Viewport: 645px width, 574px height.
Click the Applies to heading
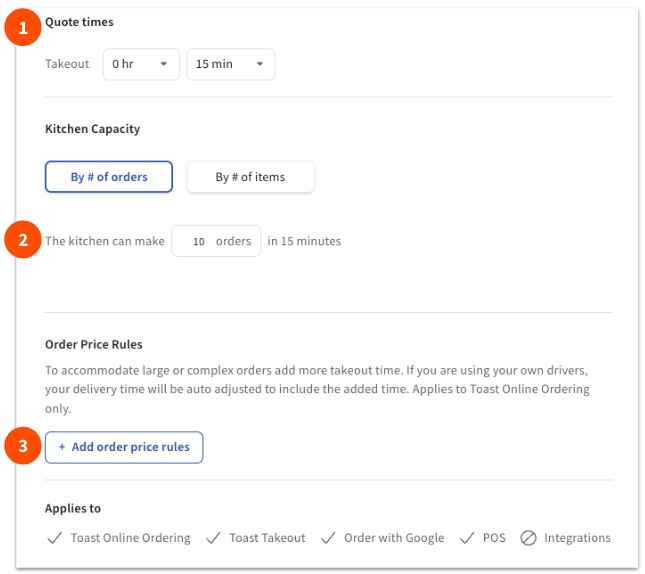(x=73, y=508)
